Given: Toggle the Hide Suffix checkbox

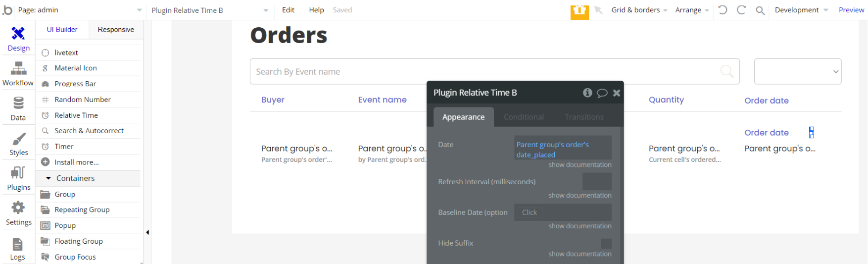Looking at the screenshot, I should (x=606, y=243).
